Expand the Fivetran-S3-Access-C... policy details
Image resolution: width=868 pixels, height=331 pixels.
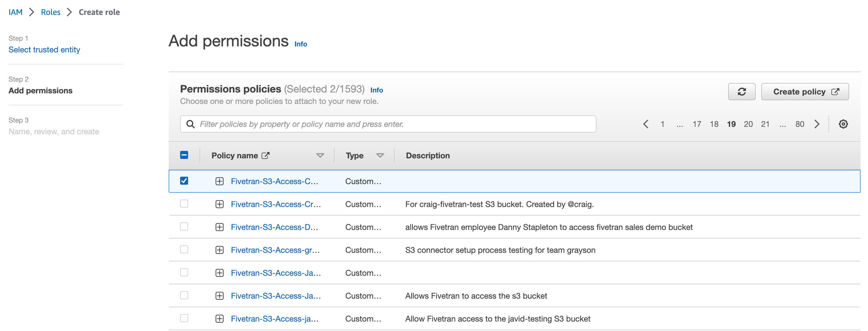click(219, 182)
